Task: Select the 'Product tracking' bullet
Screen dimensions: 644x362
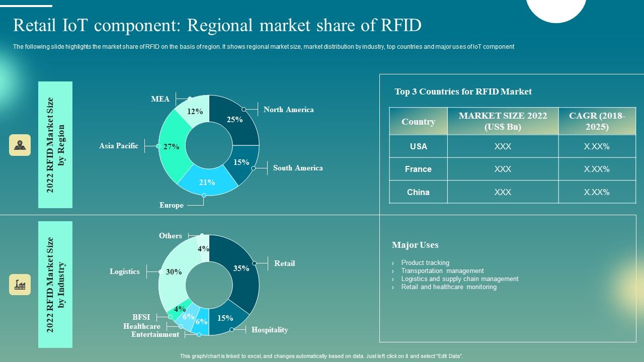Action: tap(425, 262)
